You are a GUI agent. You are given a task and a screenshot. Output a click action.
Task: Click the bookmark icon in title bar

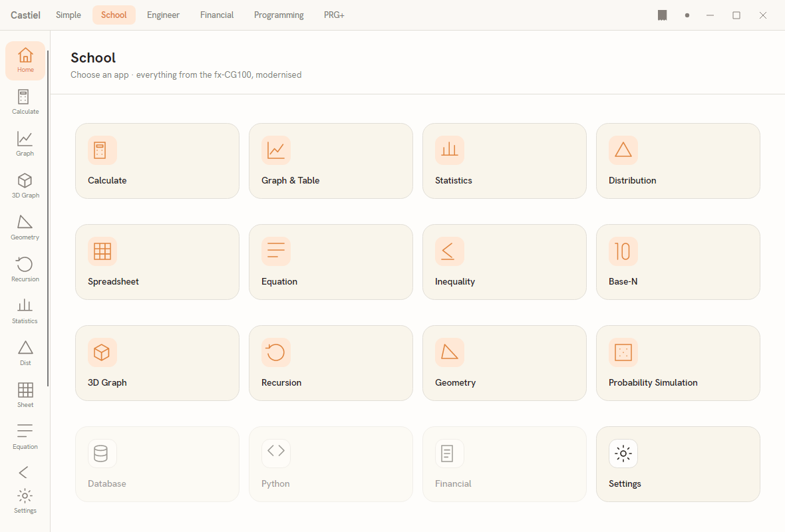663,15
